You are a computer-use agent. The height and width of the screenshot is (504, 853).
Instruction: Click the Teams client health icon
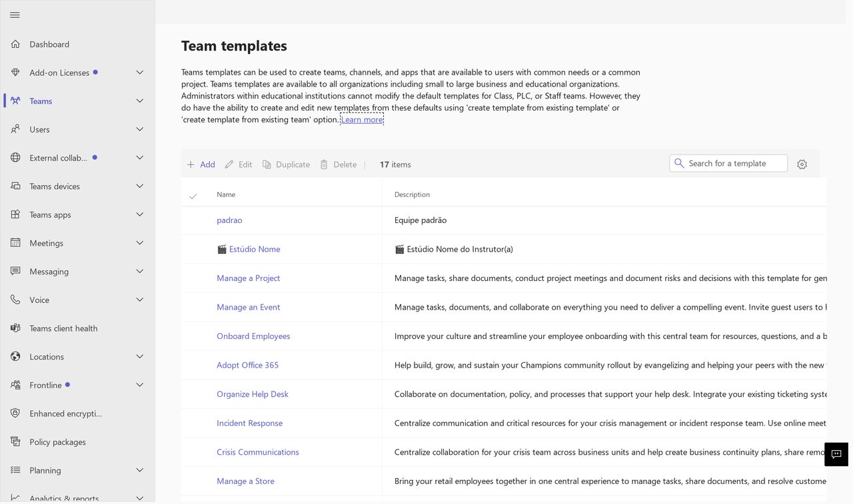[15, 328]
